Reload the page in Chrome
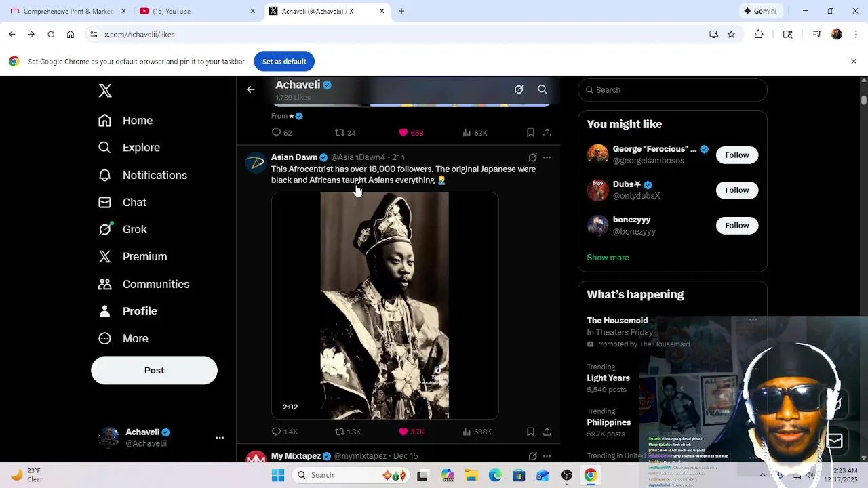Viewport: 868px width, 488px height. tap(51, 34)
